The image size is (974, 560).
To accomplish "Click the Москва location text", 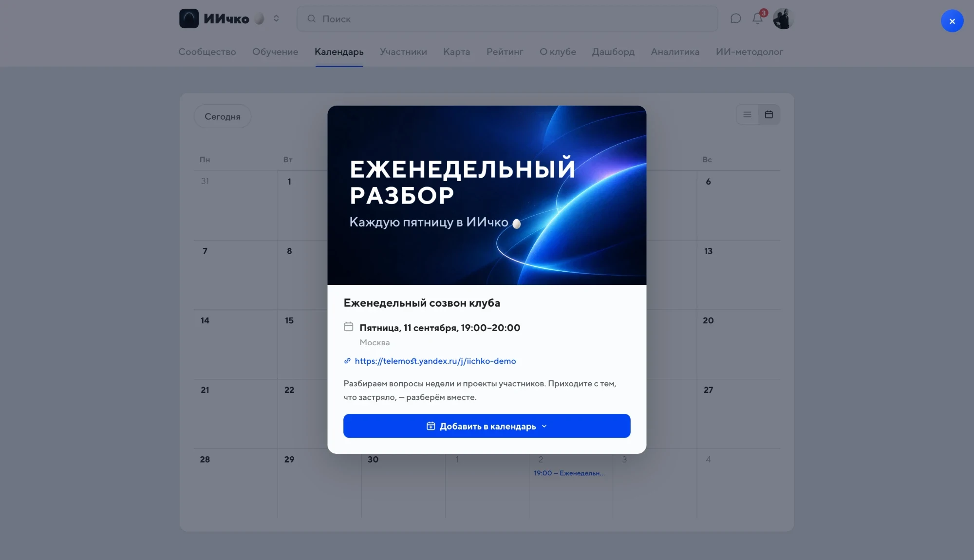I will pyautogui.click(x=375, y=342).
